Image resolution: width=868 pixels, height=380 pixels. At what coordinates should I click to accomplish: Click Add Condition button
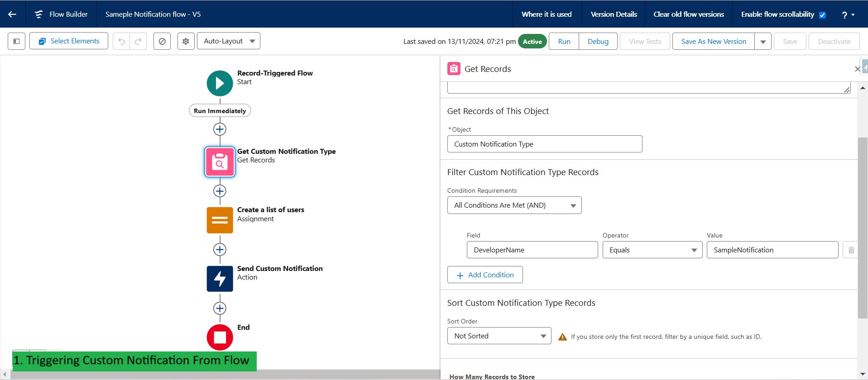click(x=485, y=275)
